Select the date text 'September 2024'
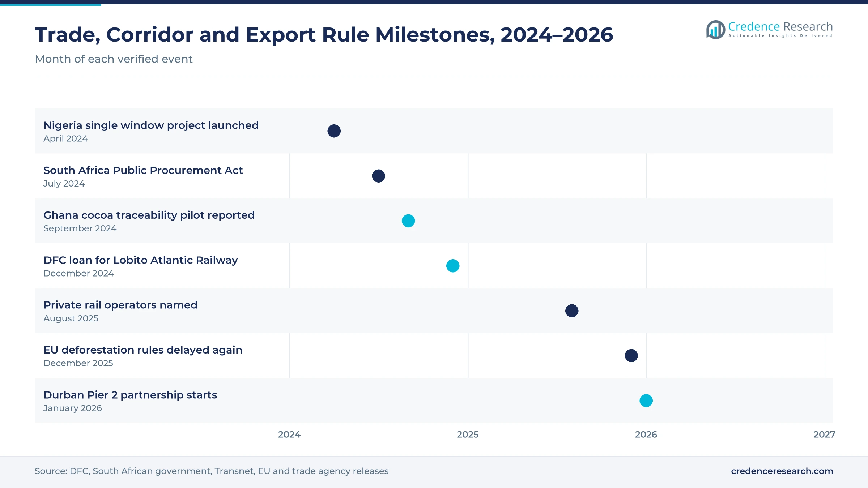The width and height of the screenshot is (868, 488). (x=80, y=228)
